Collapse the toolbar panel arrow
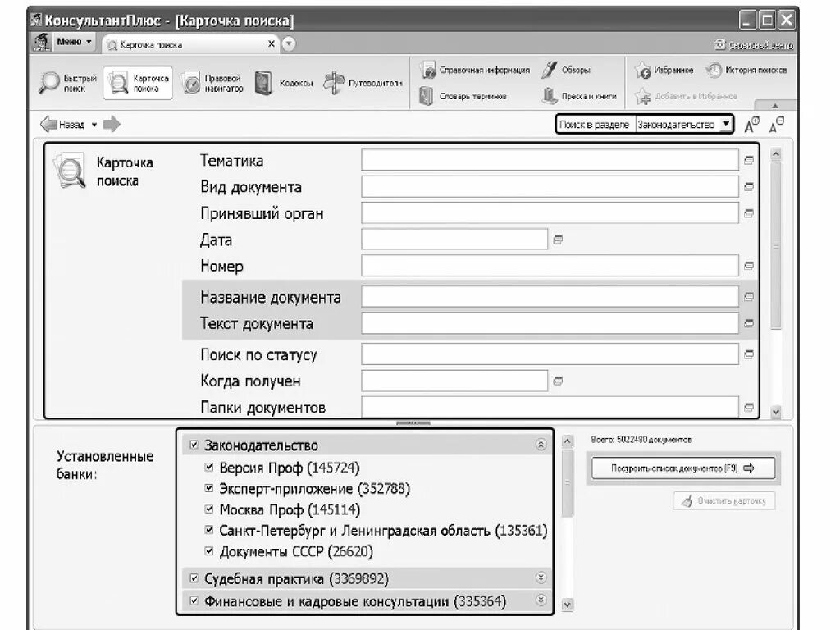 774,106
